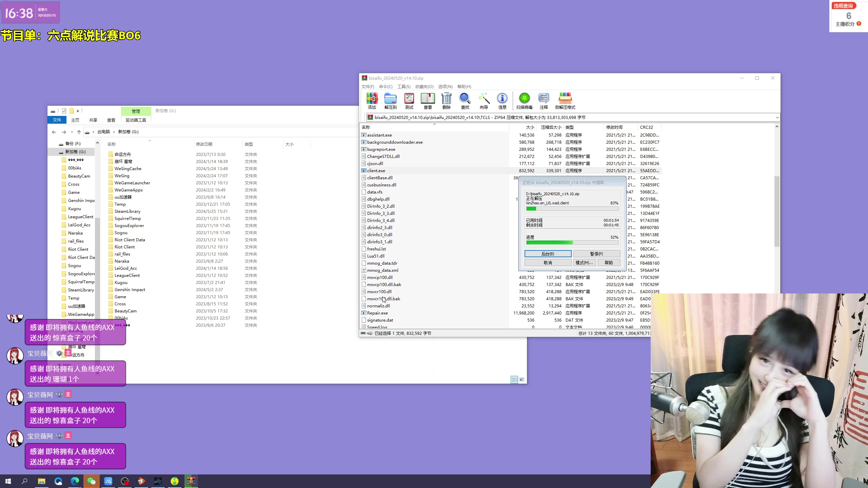Click the SFX (自解压格式) icon
The height and width of the screenshot is (488, 868).
pyautogui.click(x=565, y=101)
